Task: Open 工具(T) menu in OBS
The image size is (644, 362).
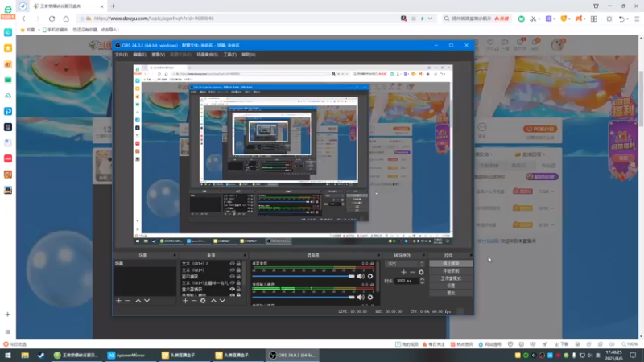Action: pyautogui.click(x=229, y=54)
